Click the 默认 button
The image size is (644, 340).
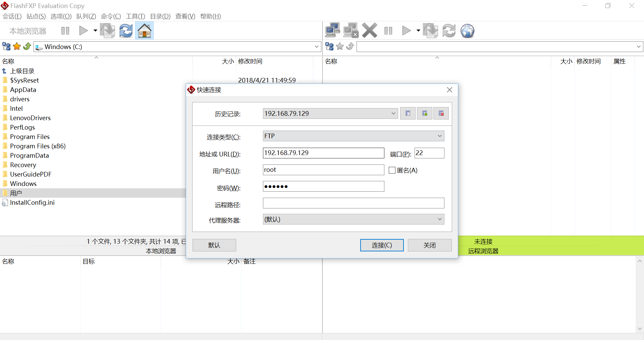click(214, 245)
